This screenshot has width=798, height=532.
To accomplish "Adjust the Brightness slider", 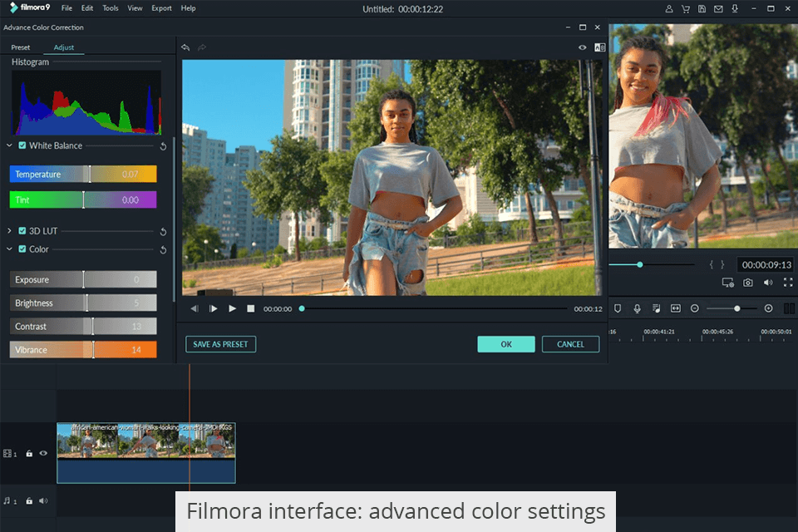I will 83,303.
